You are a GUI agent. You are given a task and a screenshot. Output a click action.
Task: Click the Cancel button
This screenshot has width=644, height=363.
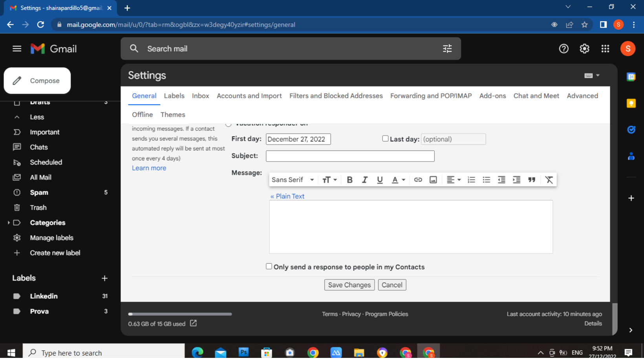(392, 285)
